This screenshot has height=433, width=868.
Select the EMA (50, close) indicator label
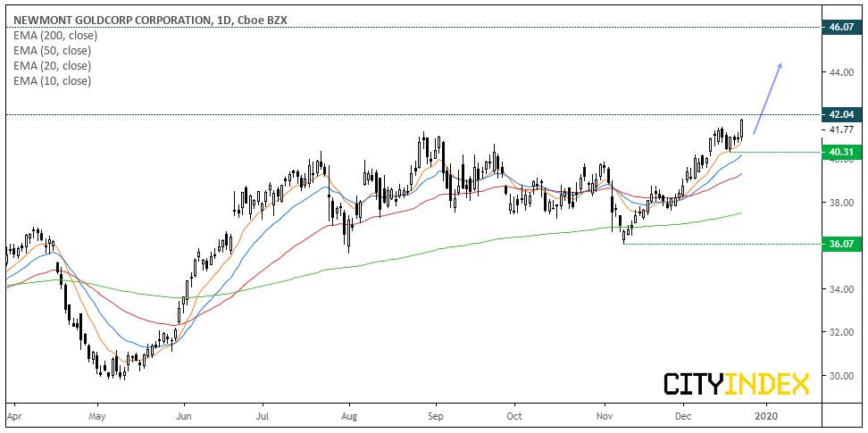[x=52, y=51]
